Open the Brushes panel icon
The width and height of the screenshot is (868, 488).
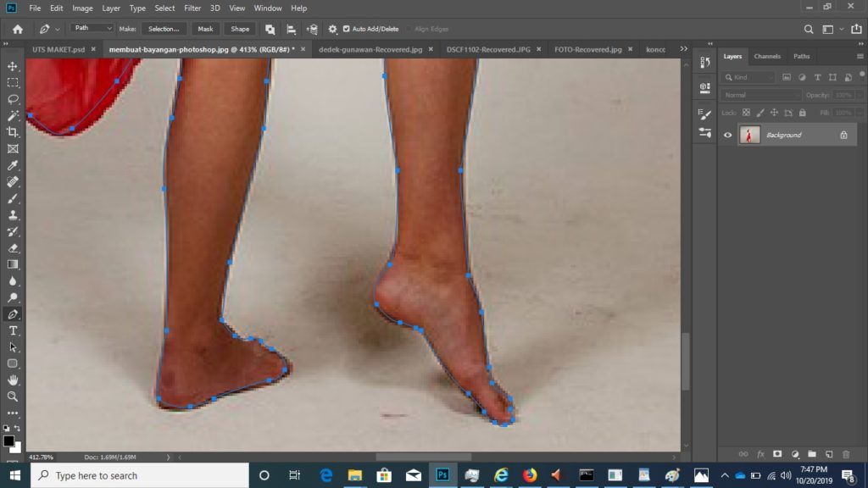click(704, 133)
